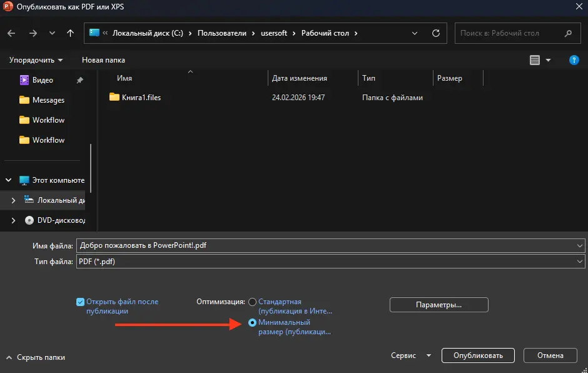The image size is (588, 373).
Task: Click Новая папка in toolbar
Action: [x=103, y=60]
